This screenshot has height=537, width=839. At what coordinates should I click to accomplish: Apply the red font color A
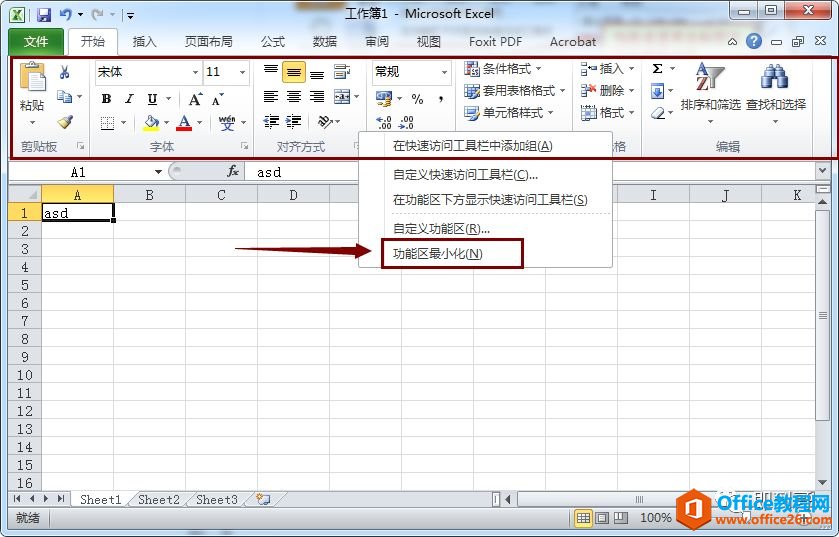pyautogui.click(x=184, y=122)
